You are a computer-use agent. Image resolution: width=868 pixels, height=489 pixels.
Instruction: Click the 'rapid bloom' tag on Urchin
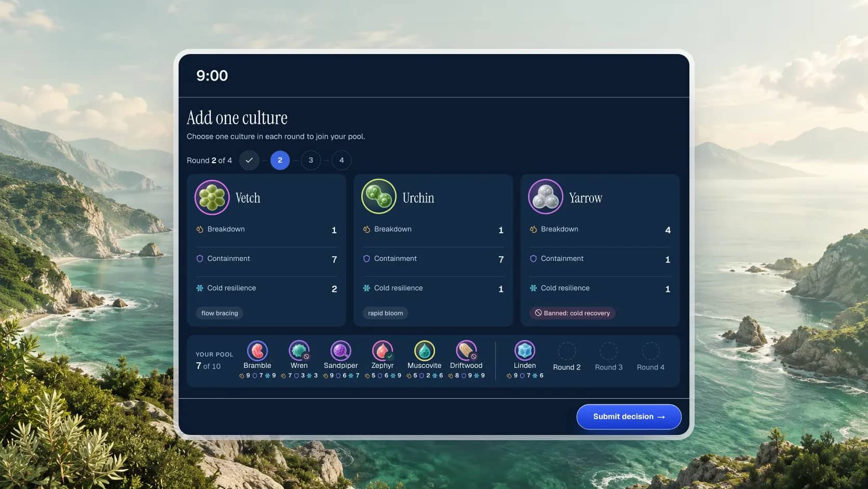click(385, 313)
